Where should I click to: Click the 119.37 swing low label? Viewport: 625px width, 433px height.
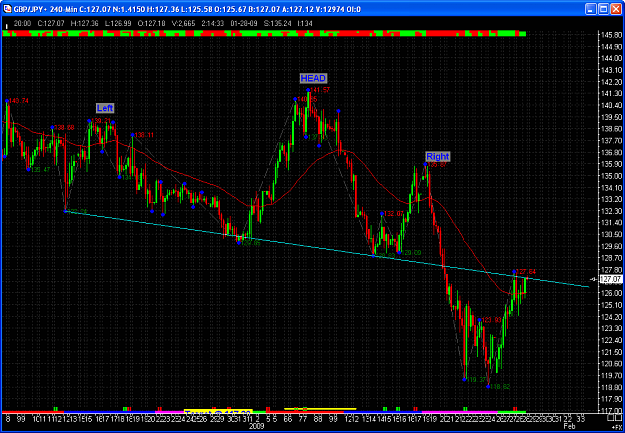476,380
